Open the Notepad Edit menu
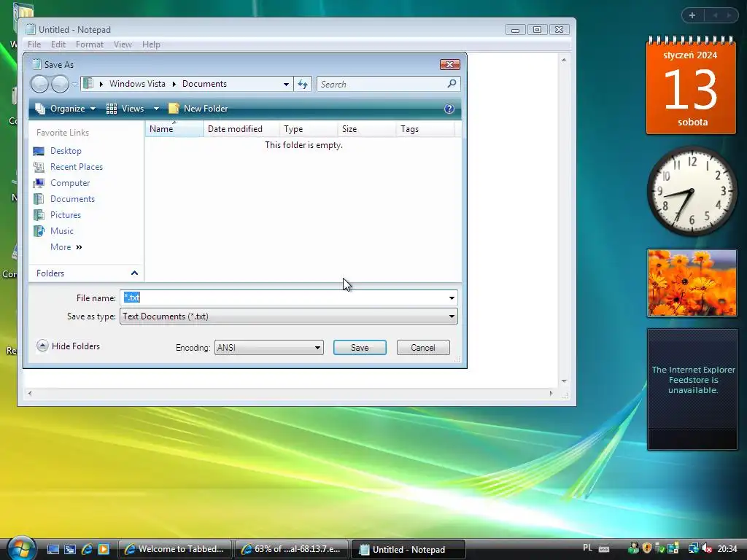 (58, 44)
